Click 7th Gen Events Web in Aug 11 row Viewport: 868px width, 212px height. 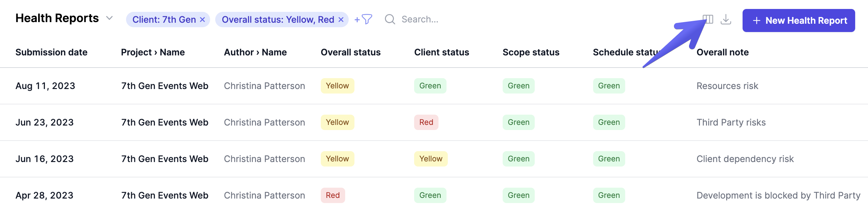point(165,86)
